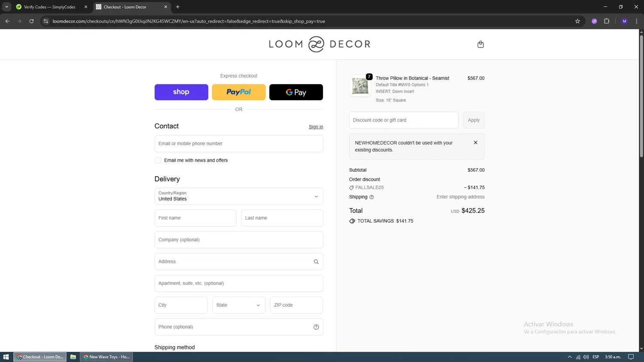Screen dimensions: 644x362
Task: Click the purple extension icon in toolbar
Action: point(594,21)
